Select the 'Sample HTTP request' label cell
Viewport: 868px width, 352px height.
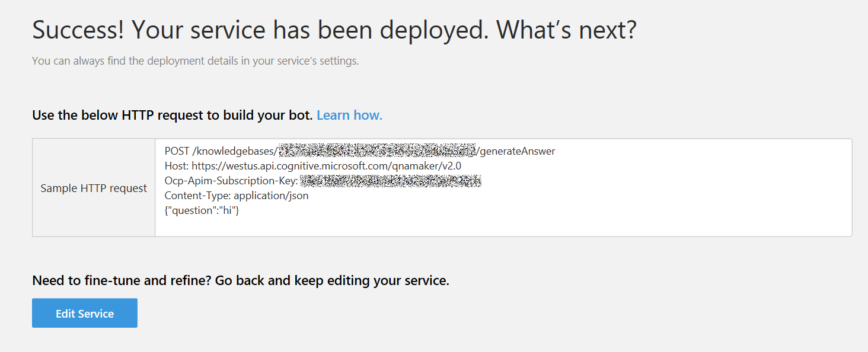(x=94, y=188)
